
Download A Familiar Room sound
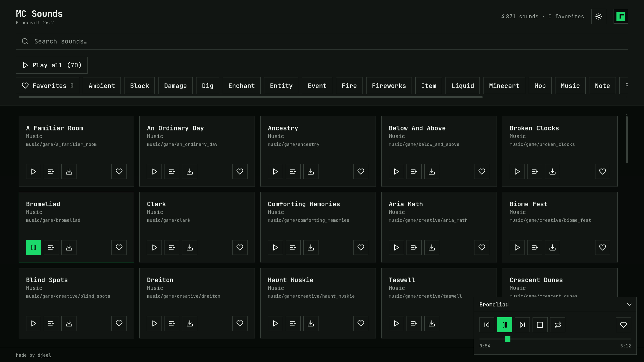pos(69,171)
